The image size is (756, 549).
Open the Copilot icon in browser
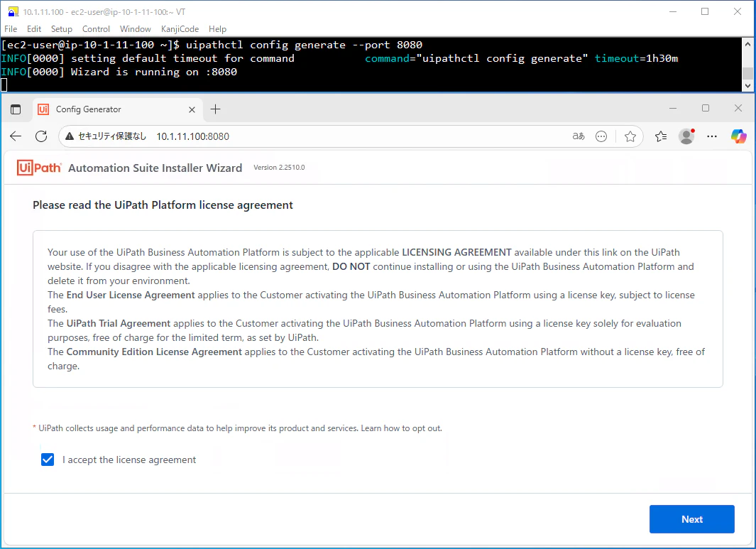[x=738, y=136]
